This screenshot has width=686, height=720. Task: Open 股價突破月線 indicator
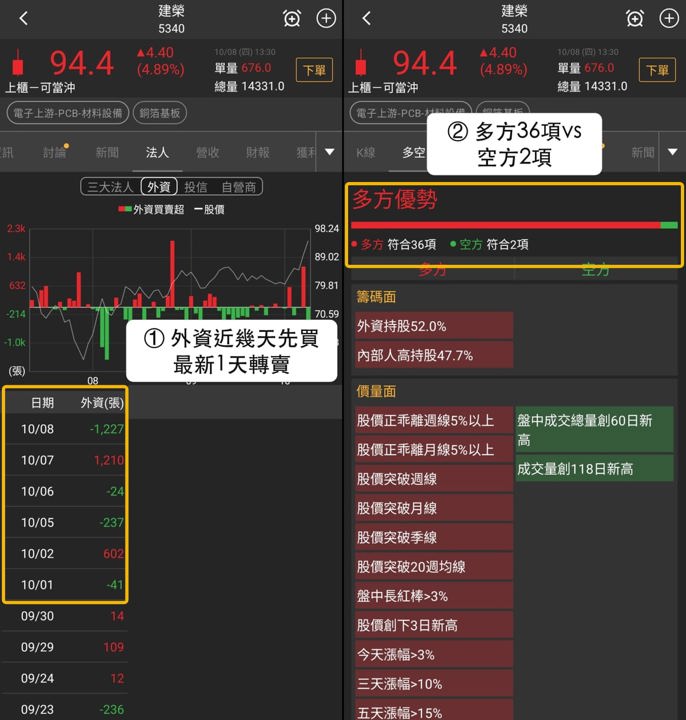point(433,508)
